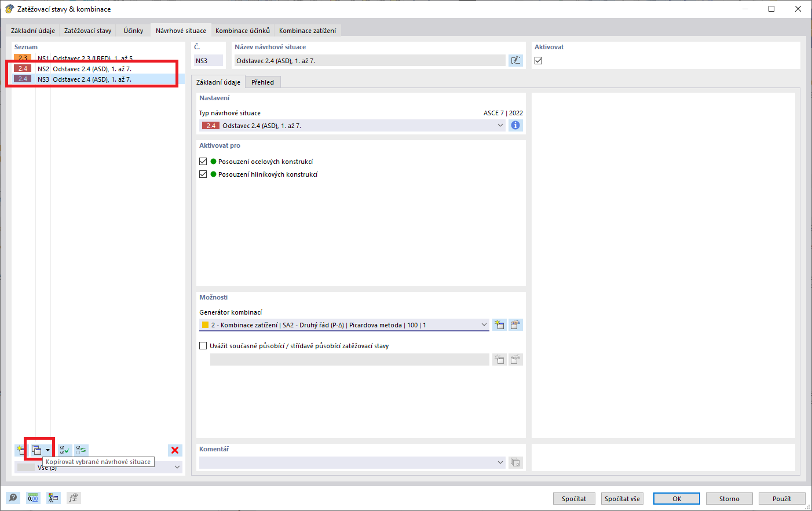Edit the selected combination wizard
Viewport: 812px width, 511px height.
tap(515, 324)
